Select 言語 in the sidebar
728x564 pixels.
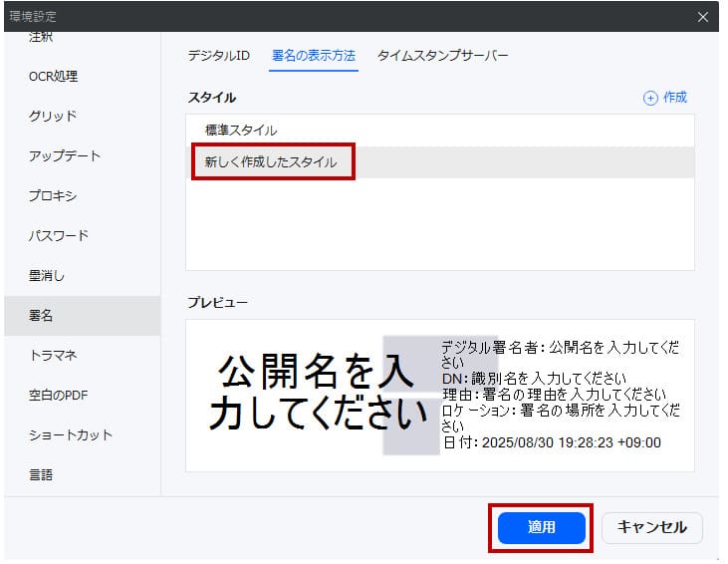tap(41, 475)
